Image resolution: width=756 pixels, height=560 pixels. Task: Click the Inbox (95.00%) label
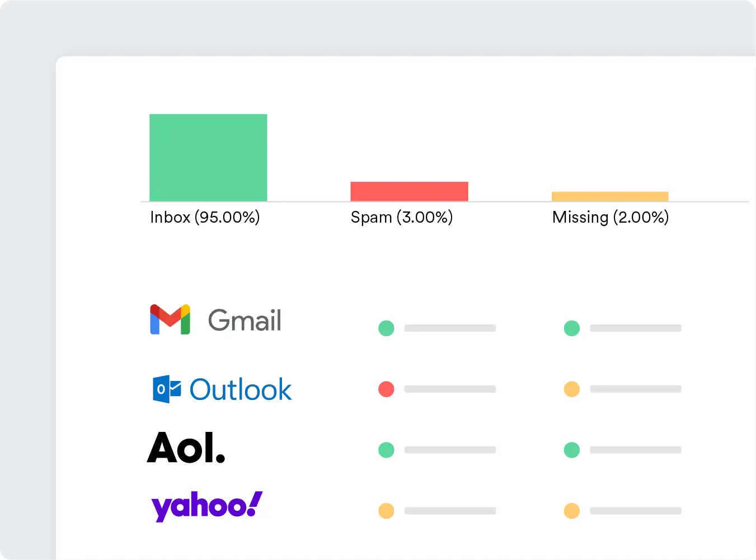coord(205,217)
